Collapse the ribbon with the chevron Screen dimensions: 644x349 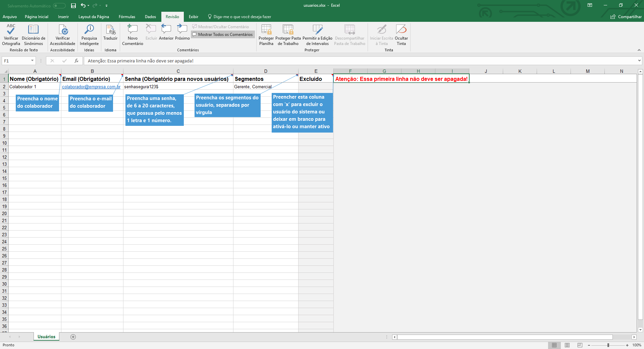tap(639, 50)
